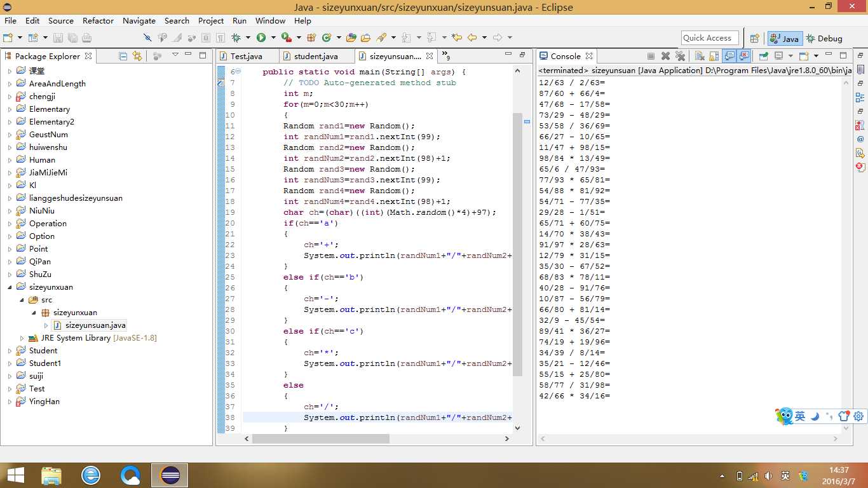Image resolution: width=868 pixels, height=488 pixels.
Task: Open the Refactor menu
Action: (x=98, y=20)
